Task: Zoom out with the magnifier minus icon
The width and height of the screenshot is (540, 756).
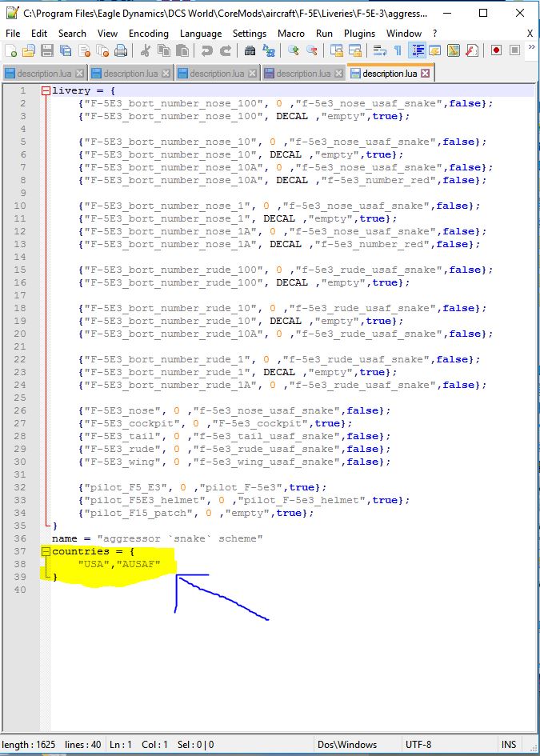Action: pos(311,50)
